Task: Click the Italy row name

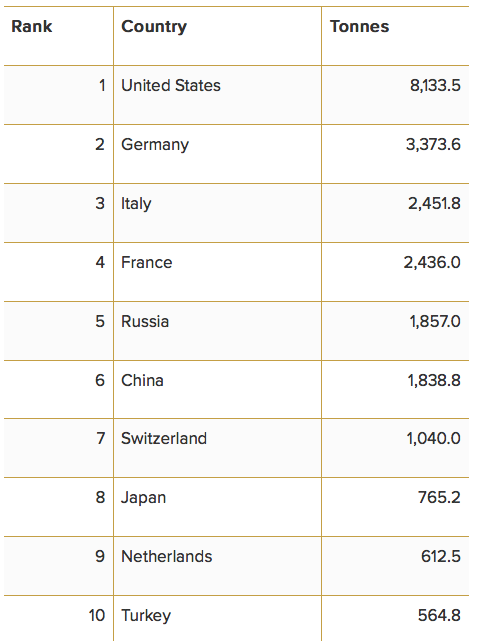Action: pyautogui.click(x=136, y=204)
